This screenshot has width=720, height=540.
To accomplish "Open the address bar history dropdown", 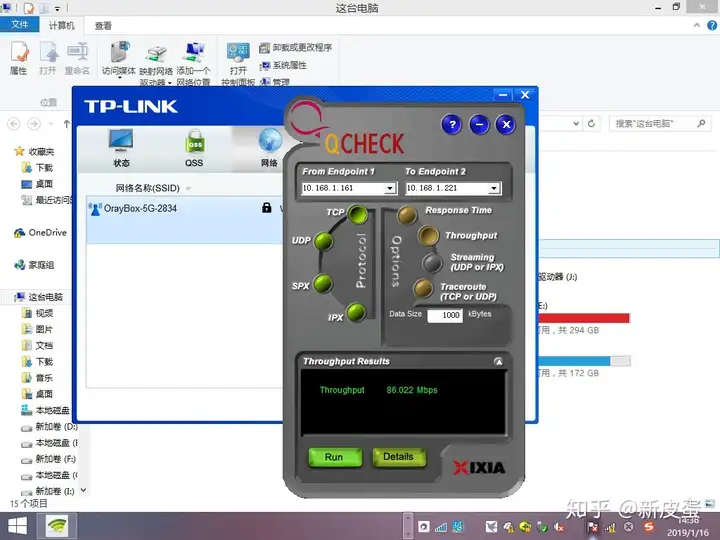I will coord(576,124).
